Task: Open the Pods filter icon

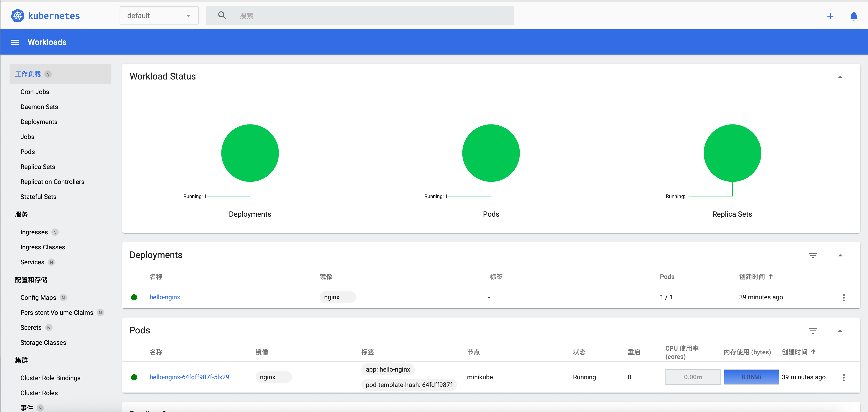Action: (x=813, y=331)
